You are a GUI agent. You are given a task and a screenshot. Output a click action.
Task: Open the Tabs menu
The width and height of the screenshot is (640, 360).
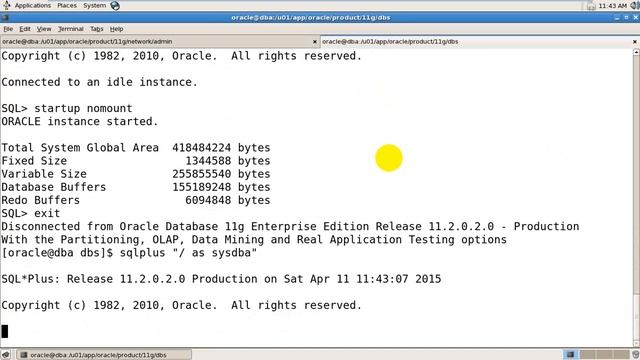pos(97,29)
